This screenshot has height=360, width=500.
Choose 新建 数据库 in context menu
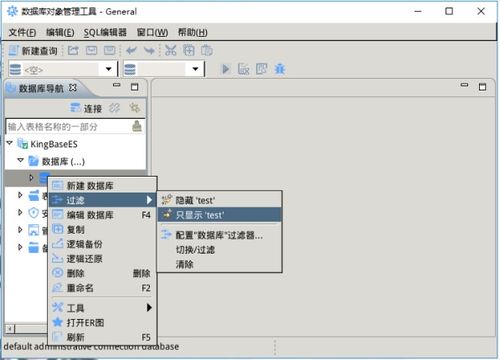tap(103, 185)
